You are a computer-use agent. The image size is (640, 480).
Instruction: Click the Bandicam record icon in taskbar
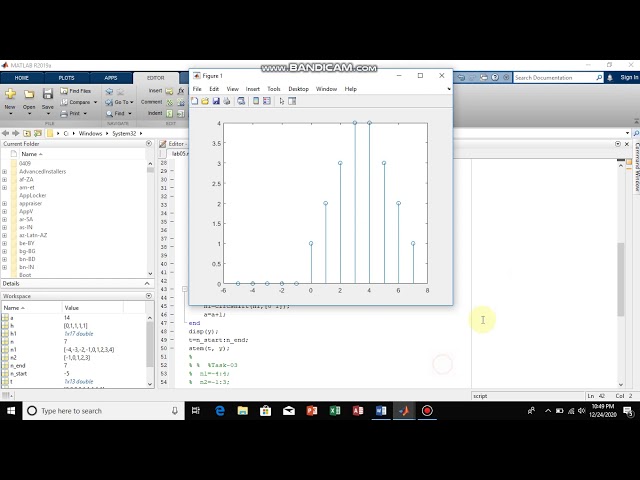[427, 411]
